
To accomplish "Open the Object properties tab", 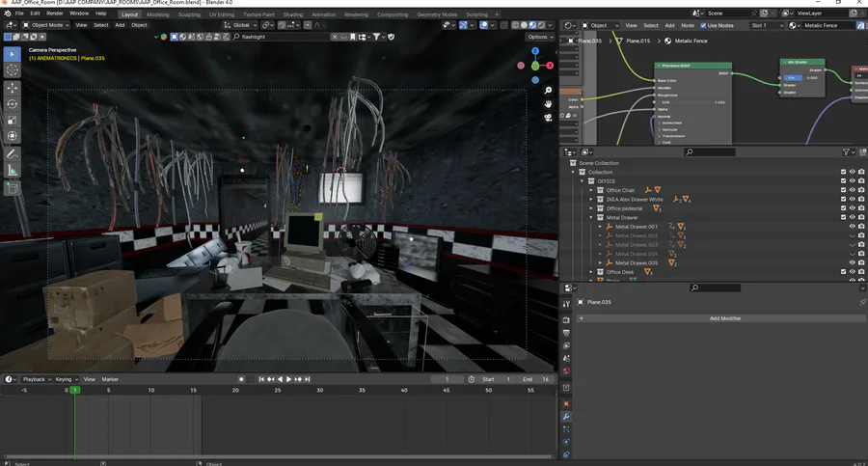I will (566, 403).
